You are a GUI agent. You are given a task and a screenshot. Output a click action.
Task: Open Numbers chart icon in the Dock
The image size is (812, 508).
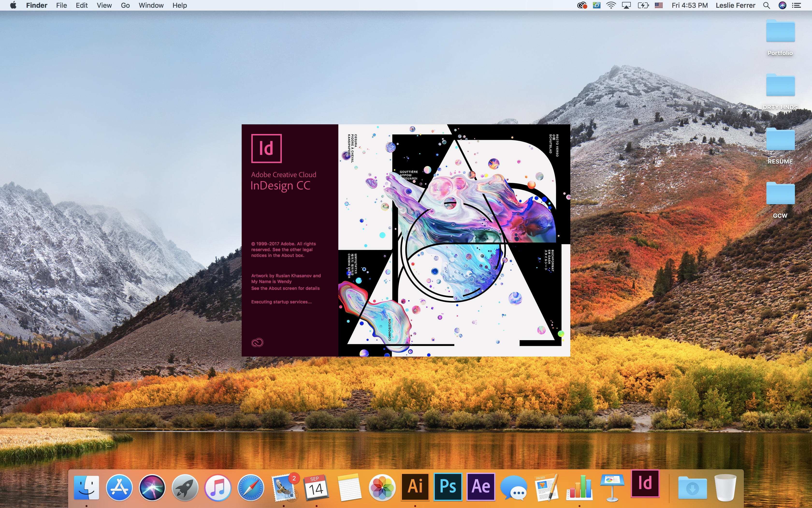coord(580,487)
